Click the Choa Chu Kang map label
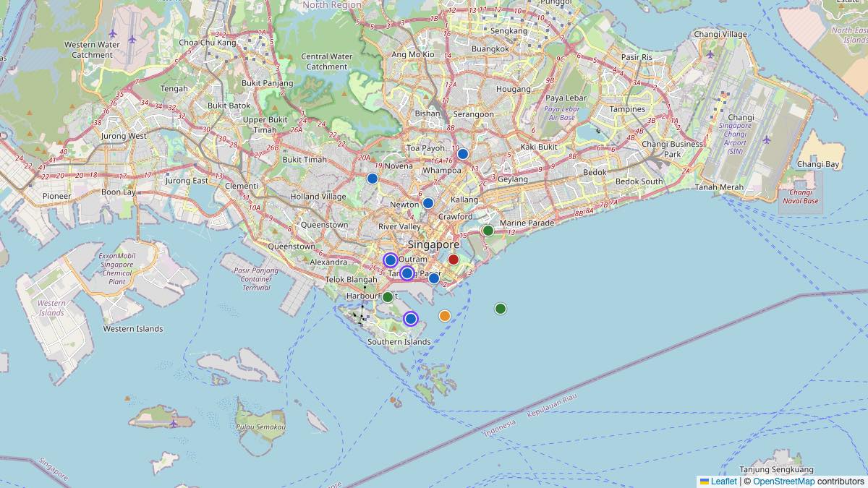Viewport: 868px width, 488px height. coord(208,43)
